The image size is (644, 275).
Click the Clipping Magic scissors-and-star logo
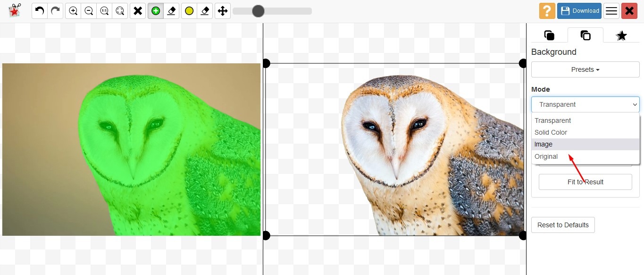click(x=15, y=10)
